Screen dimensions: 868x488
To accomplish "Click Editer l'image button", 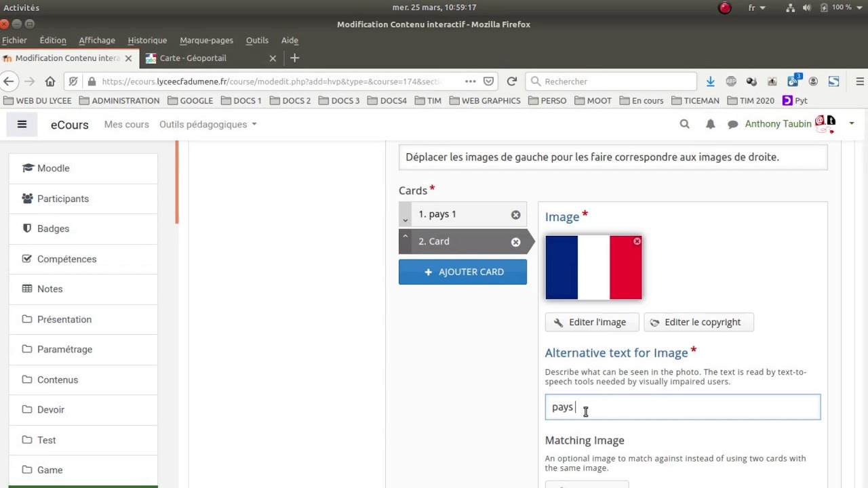I will 591,322.
